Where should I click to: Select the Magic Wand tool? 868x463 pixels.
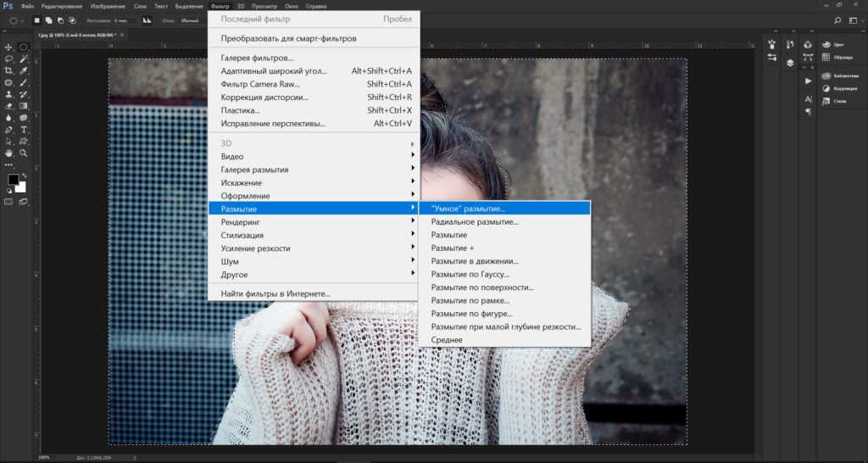click(23, 59)
